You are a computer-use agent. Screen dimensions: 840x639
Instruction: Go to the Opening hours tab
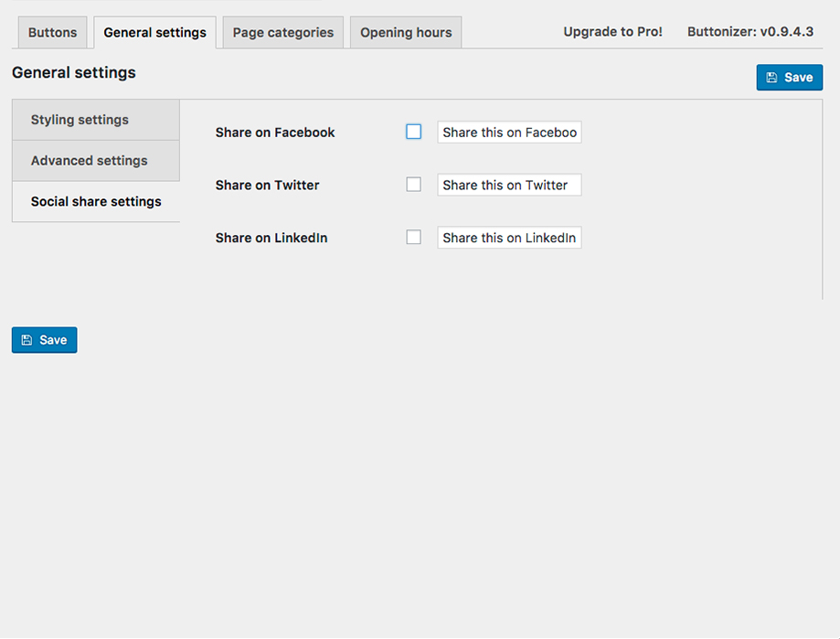click(406, 33)
